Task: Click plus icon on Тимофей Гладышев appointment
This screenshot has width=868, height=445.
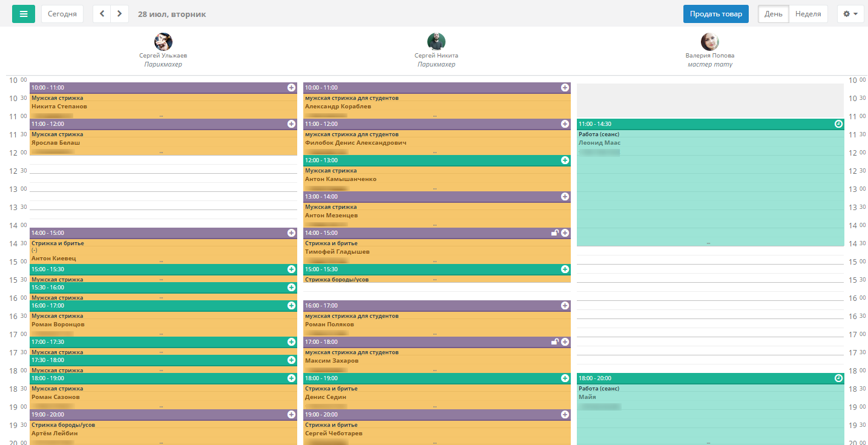Action: (x=565, y=233)
